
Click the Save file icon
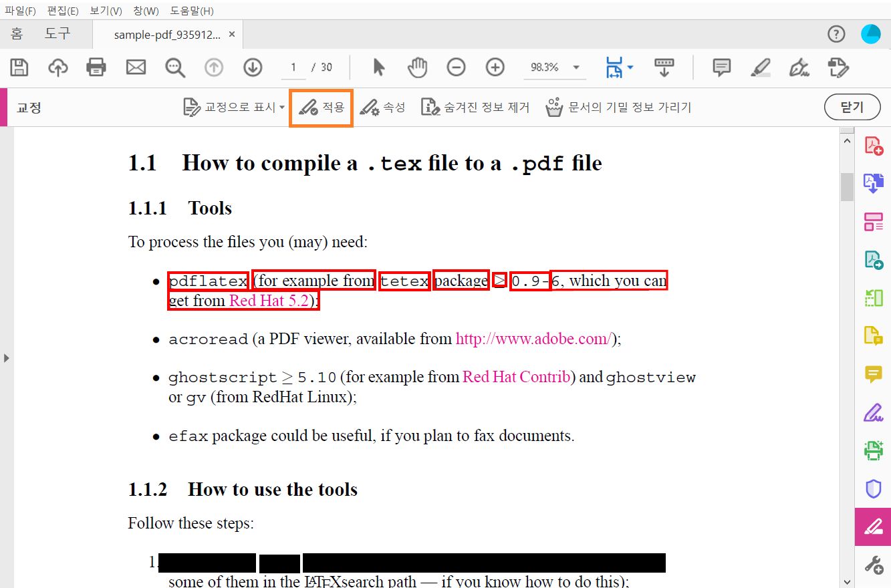(19, 67)
